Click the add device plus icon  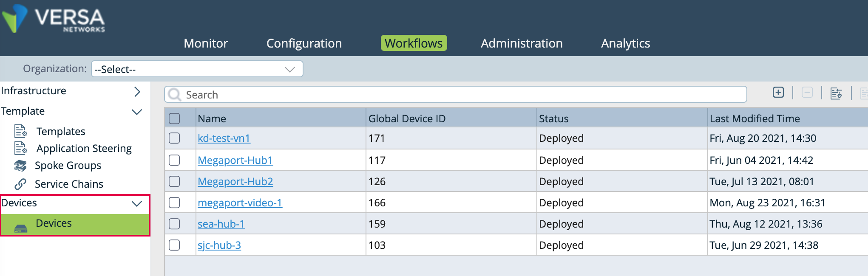[778, 93]
